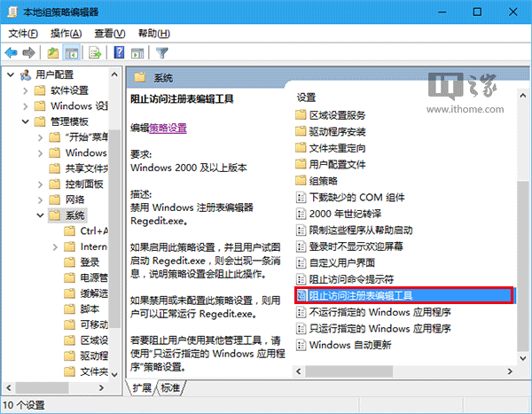Click the Up one level folder icon

point(55,52)
